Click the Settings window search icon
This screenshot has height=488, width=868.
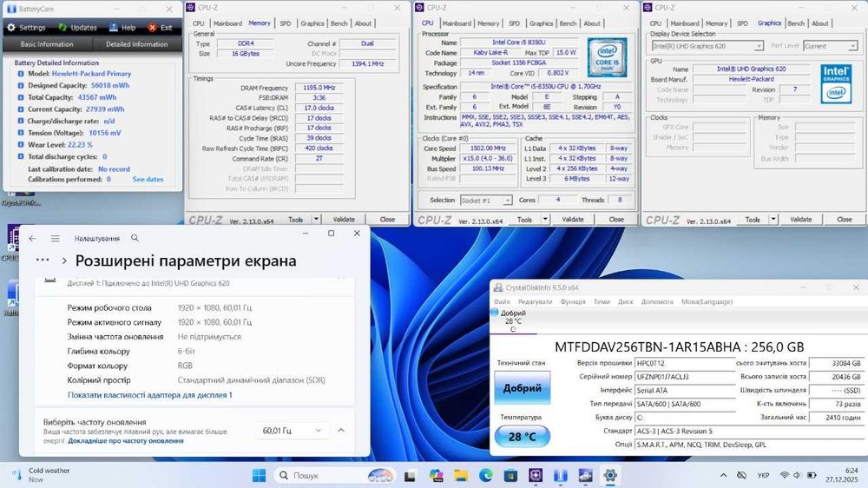coord(135,238)
